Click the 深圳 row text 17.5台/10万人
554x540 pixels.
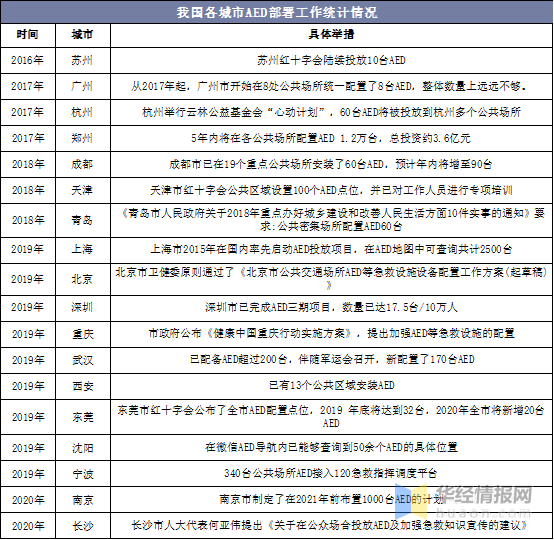331,307
